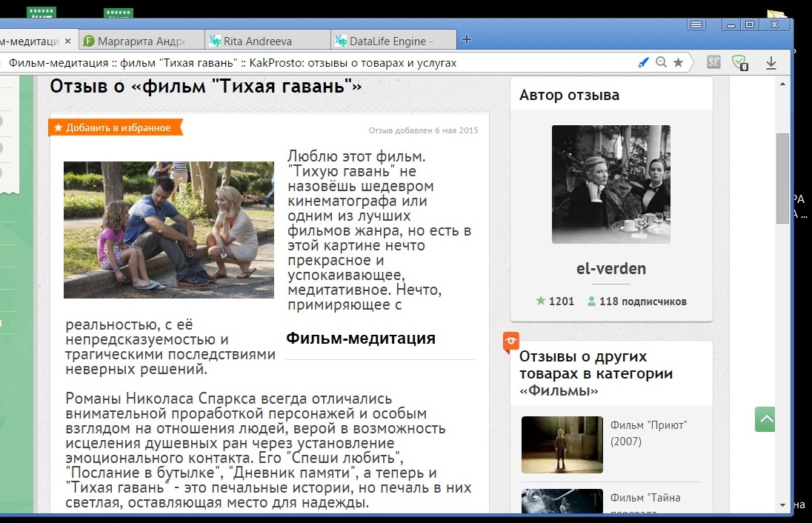The width and height of the screenshot is (812, 523).
Task: Click the scrollbar down arrow
Action: (782, 505)
